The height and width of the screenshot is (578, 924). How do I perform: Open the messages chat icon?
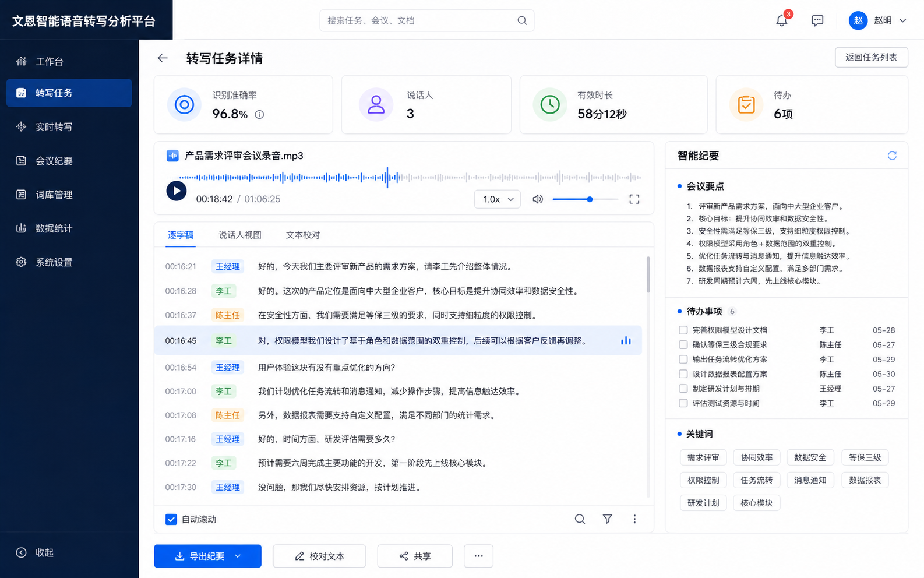click(817, 20)
